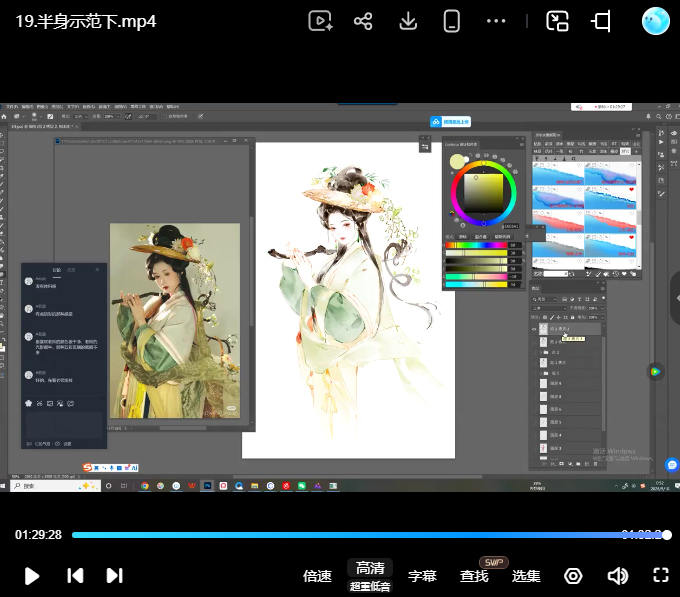Download the video using the download icon
680x597 pixels.
[408, 21]
